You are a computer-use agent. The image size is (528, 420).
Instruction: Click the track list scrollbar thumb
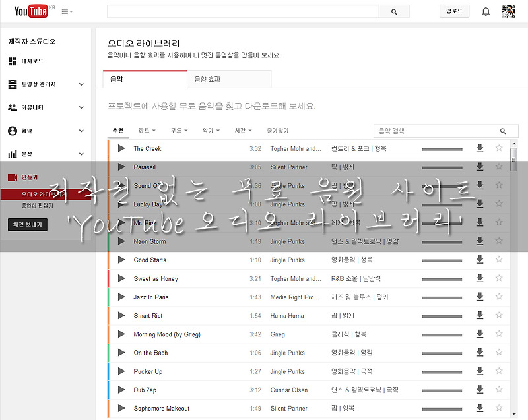[513, 160]
